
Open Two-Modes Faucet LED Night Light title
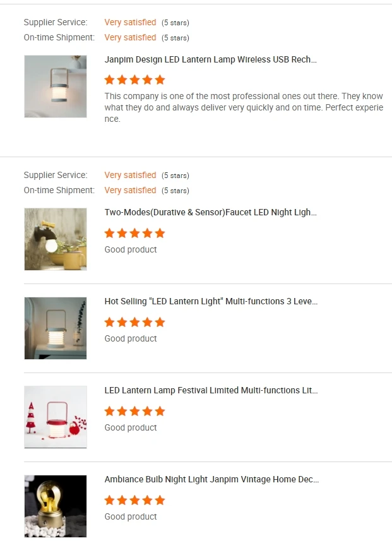coord(210,213)
